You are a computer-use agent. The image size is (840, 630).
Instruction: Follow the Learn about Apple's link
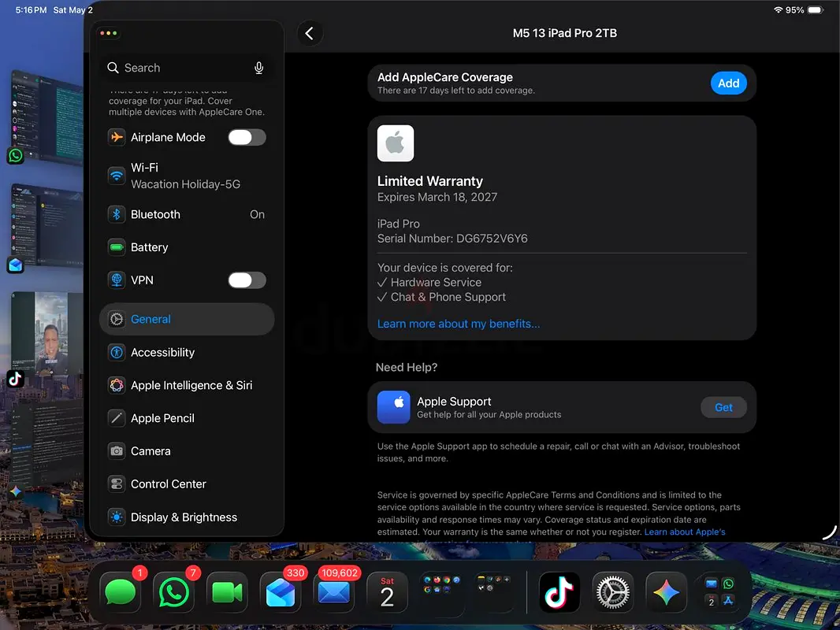[x=685, y=532]
